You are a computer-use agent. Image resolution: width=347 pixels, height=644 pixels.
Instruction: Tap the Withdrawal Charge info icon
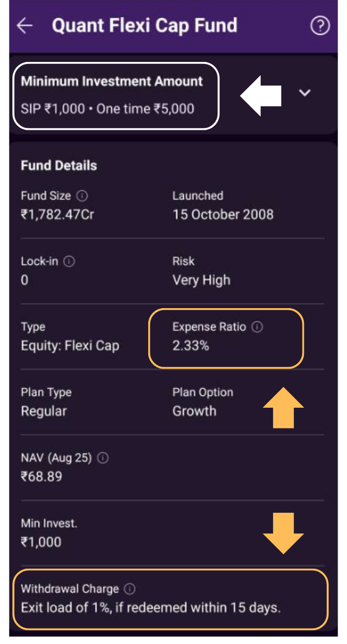point(130,589)
